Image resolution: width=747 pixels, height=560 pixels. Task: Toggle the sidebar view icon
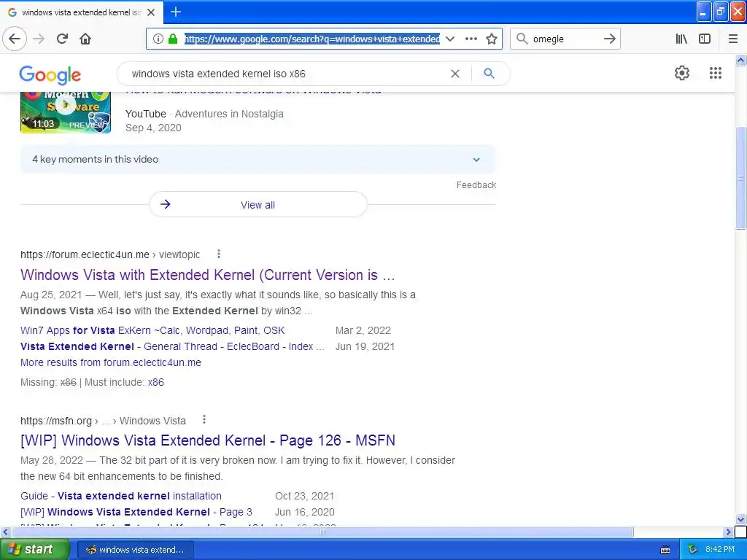click(x=705, y=39)
